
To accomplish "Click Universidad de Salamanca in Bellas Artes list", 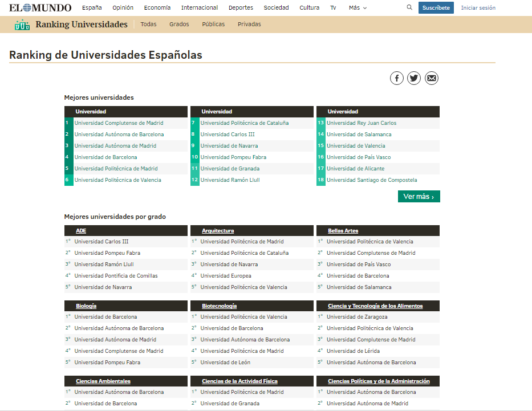I will pyautogui.click(x=359, y=287).
